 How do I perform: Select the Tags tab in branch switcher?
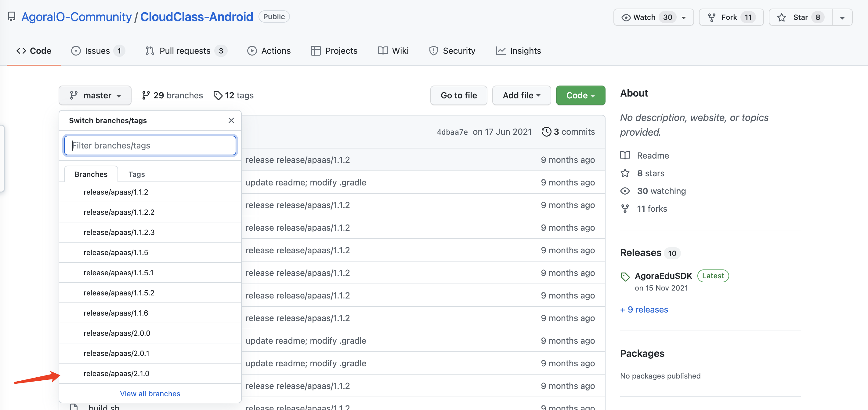(136, 174)
